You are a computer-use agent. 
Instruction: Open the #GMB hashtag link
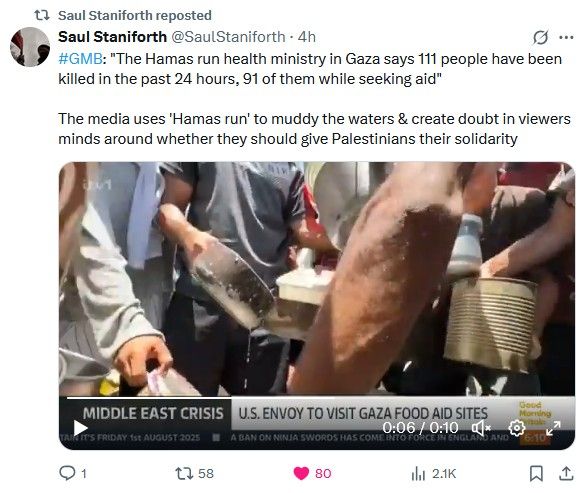click(80, 59)
